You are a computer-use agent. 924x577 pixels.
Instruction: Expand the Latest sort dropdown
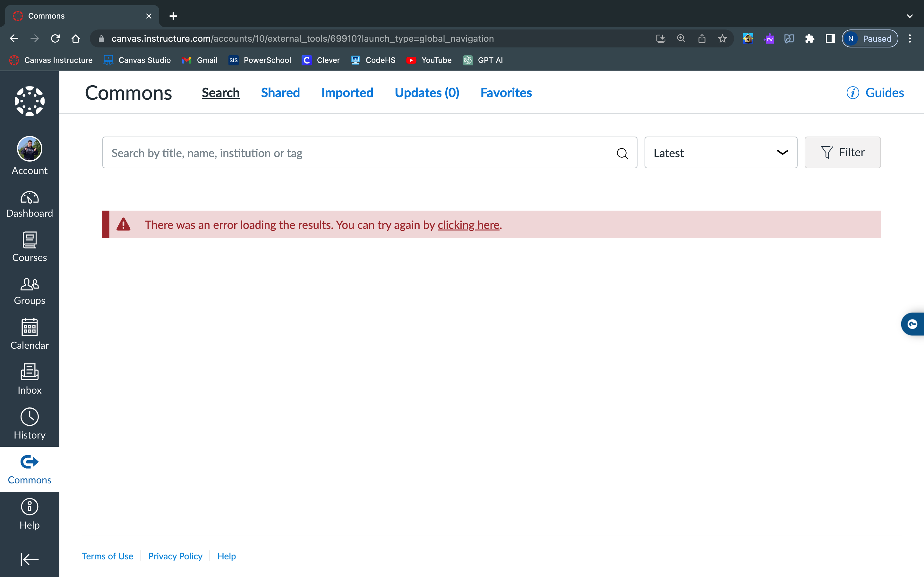click(721, 153)
